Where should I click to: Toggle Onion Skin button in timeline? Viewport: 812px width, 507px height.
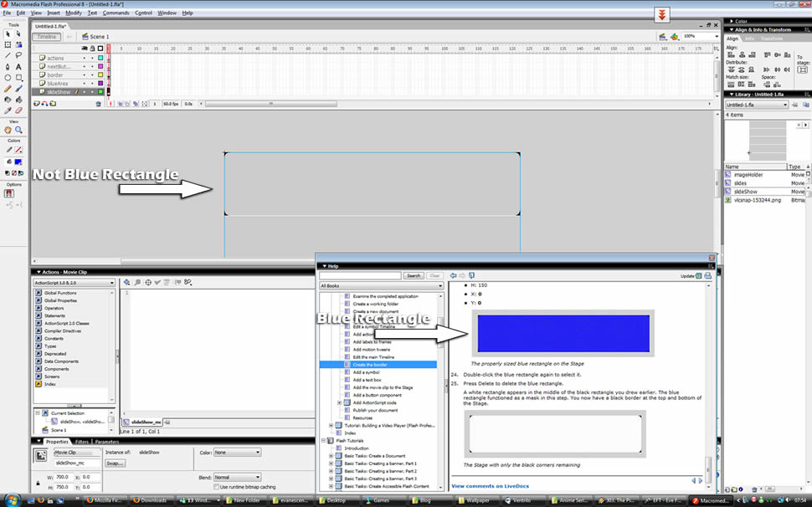[121, 104]
